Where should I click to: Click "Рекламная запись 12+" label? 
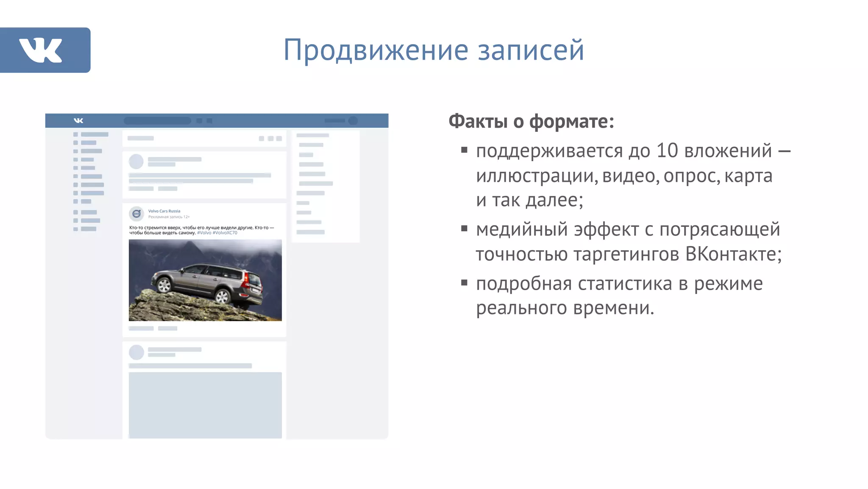pyautogui.click(x=169, y=217)
